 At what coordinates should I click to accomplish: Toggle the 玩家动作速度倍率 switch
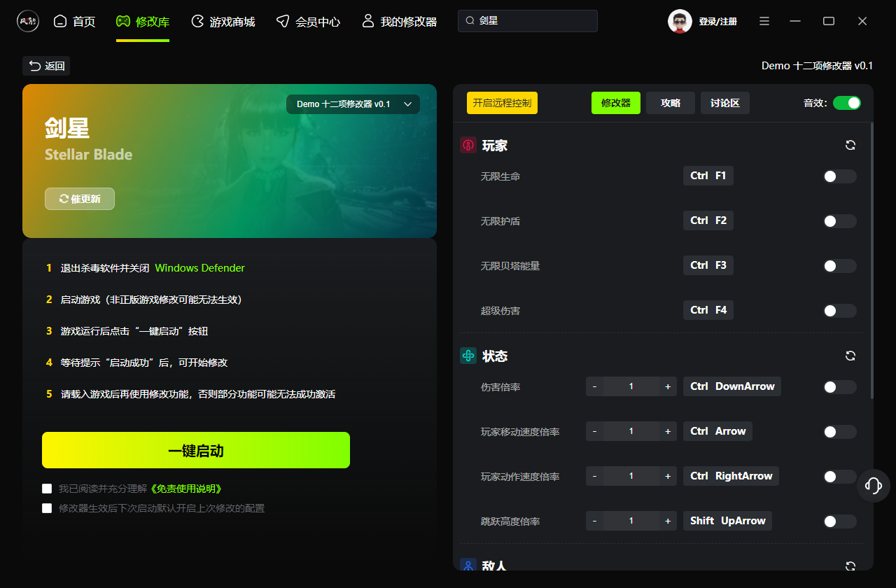[x=840, y=477]
